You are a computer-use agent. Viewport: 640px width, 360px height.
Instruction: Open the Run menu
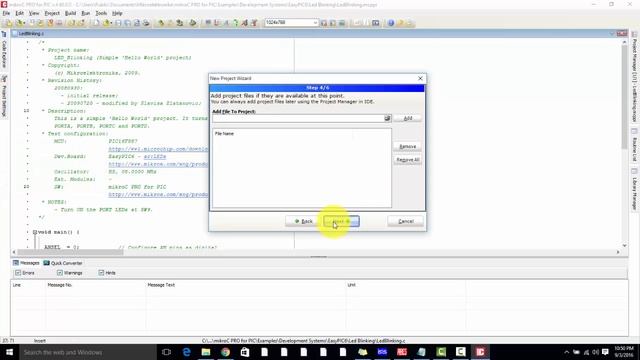click(85, 13)
